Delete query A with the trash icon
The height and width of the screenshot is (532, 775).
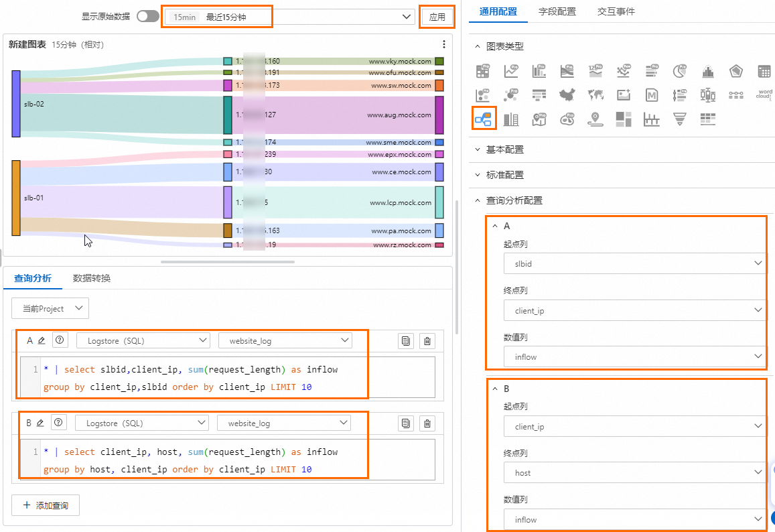[x=427, y=341]
